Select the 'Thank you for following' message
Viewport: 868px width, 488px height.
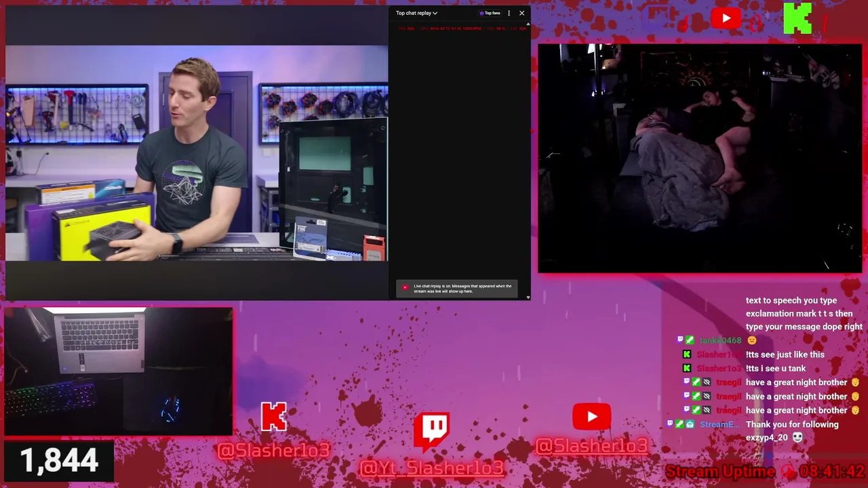pyautogui.click(x=792, y=424)
